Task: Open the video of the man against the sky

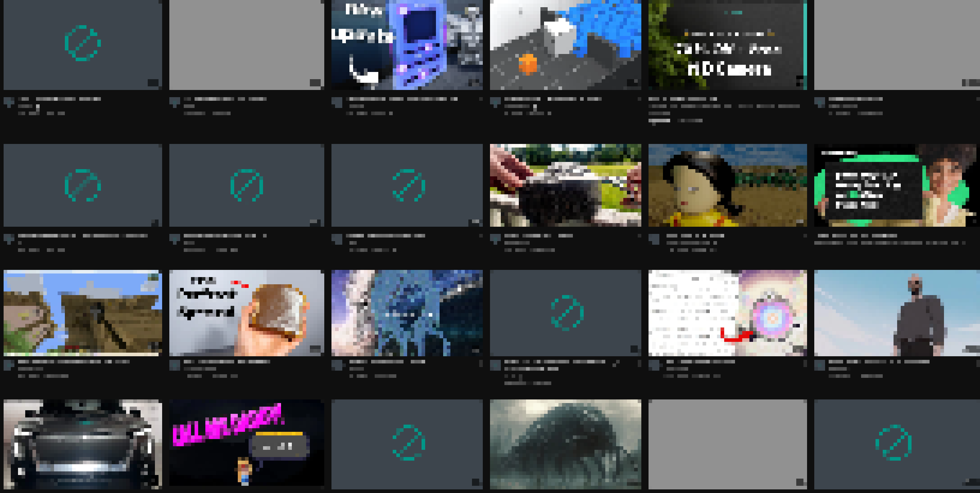Action: pos(896,313)
